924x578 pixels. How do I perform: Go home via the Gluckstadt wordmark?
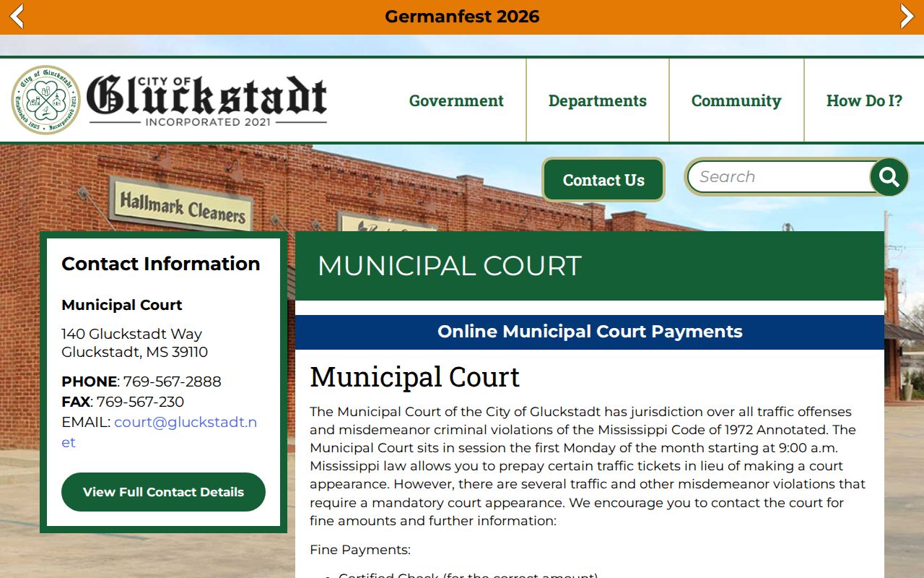pyautogui.click(x=207, y=101)
